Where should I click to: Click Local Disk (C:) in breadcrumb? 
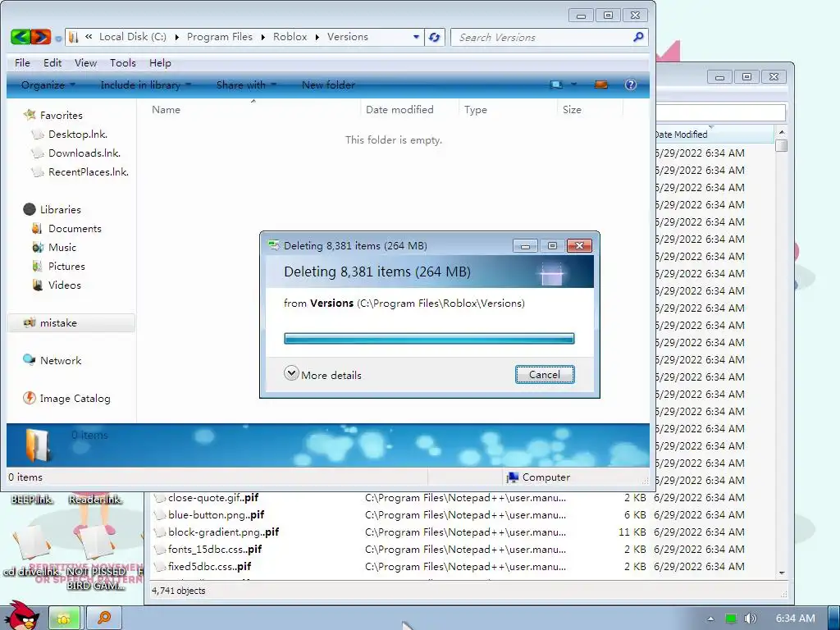pos(133,36)
